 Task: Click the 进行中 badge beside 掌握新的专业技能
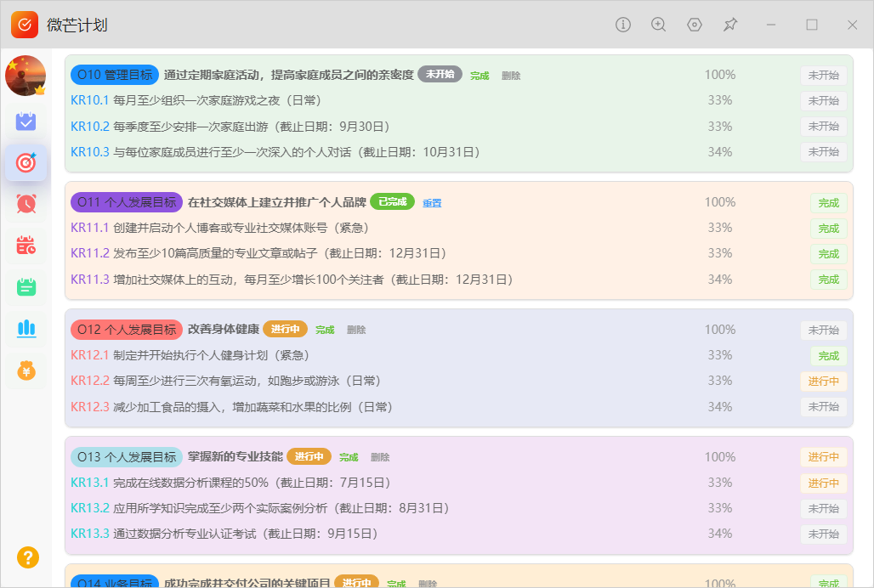coord(309,456)
